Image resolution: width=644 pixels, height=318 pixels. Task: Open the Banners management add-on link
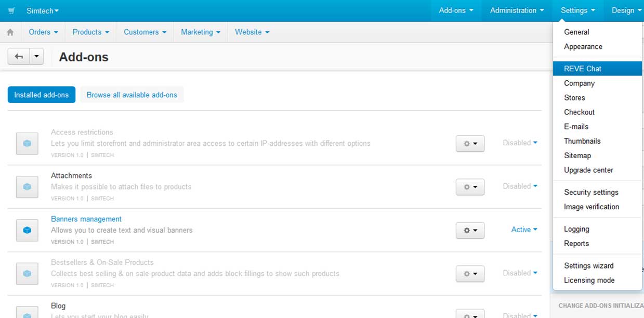tap(86, 219)
